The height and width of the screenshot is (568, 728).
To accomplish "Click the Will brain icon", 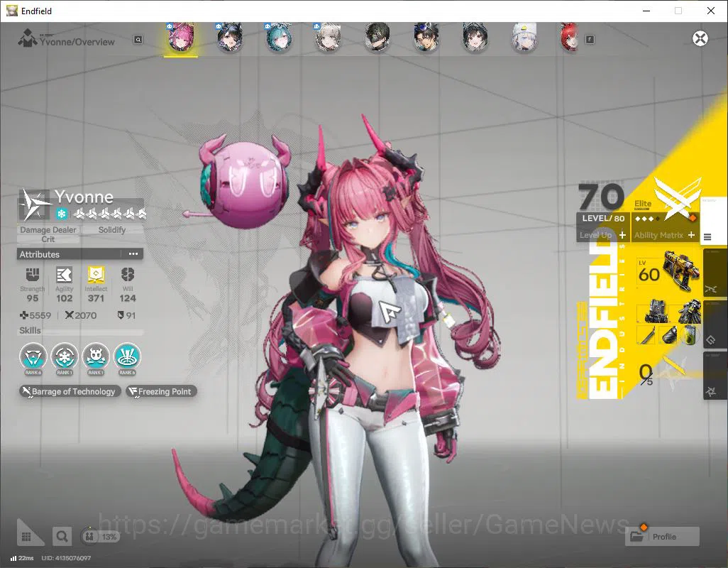I will pos(128,275).
